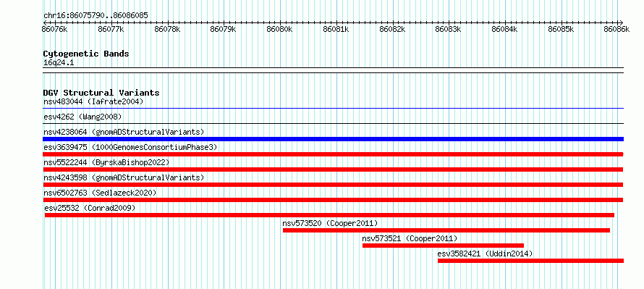Select the red nsv4243598 variant bar
This screenshot has height=289, width=644.
click(333, 185)
